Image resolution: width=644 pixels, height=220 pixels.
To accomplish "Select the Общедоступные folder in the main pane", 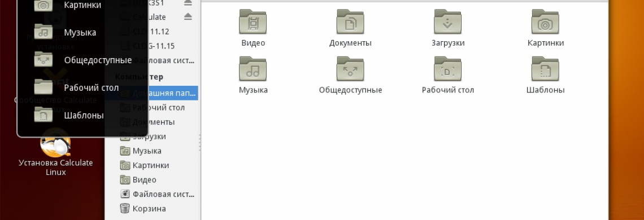I will click(x=350, y=75).
